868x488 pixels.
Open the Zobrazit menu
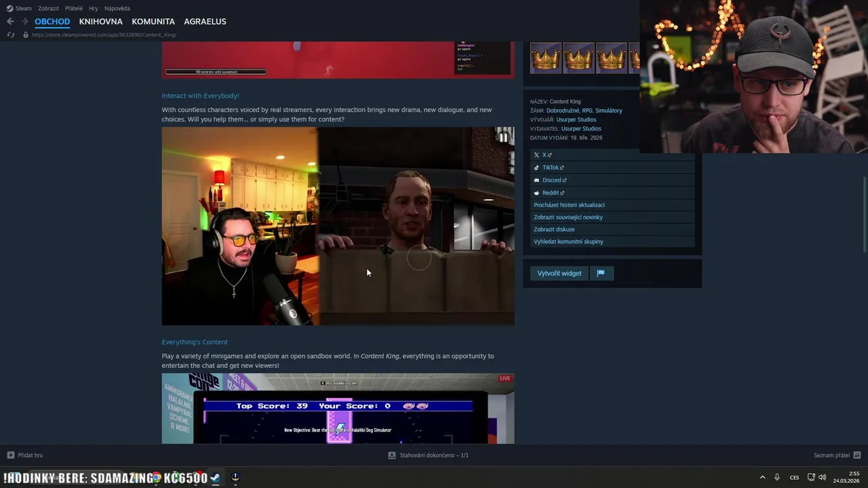(48, 8)
